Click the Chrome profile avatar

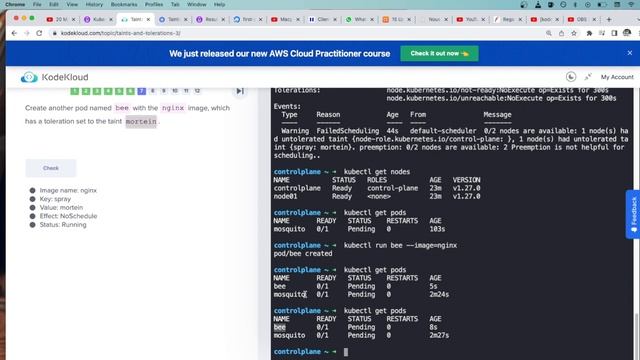pyautogui.click(x=627, y=33)
